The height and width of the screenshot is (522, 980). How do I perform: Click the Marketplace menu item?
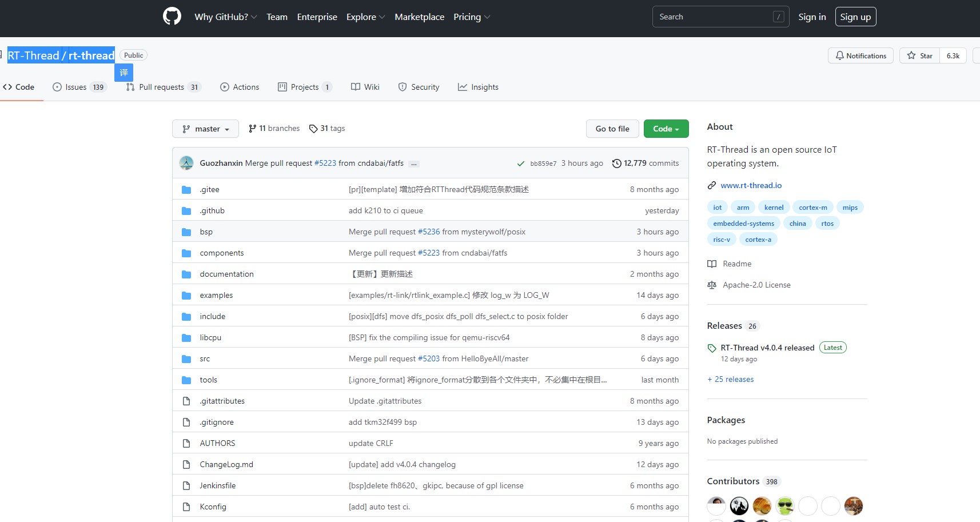click(x=419, y=17)
